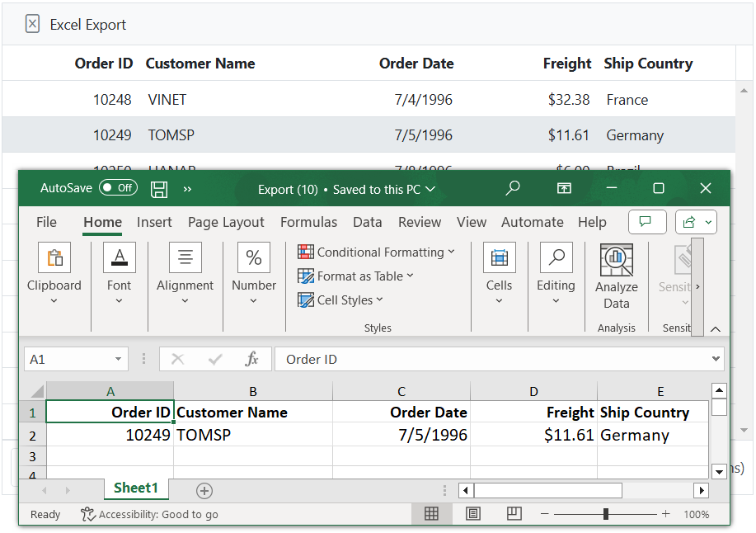Image resolution: width=756 pixels, height=533 pixels.
Task: Select the Sheet1 worksheet tab
Action: [136, 488]
